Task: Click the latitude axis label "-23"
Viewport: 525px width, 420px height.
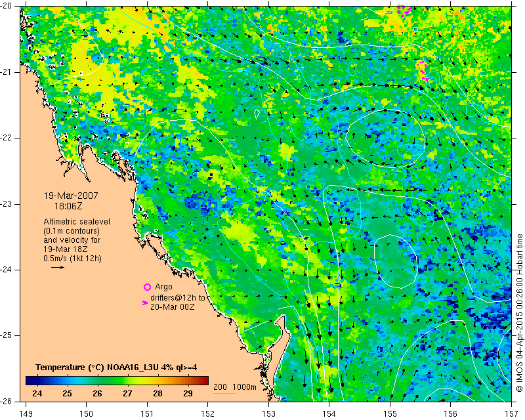Action: pyautogui.click(x=6, y=204)
